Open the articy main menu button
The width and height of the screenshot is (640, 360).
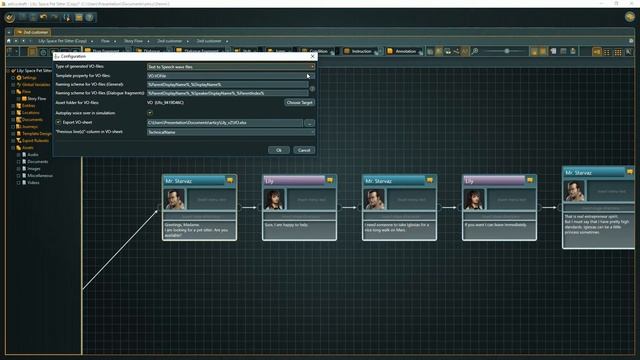tap(10, 17)
